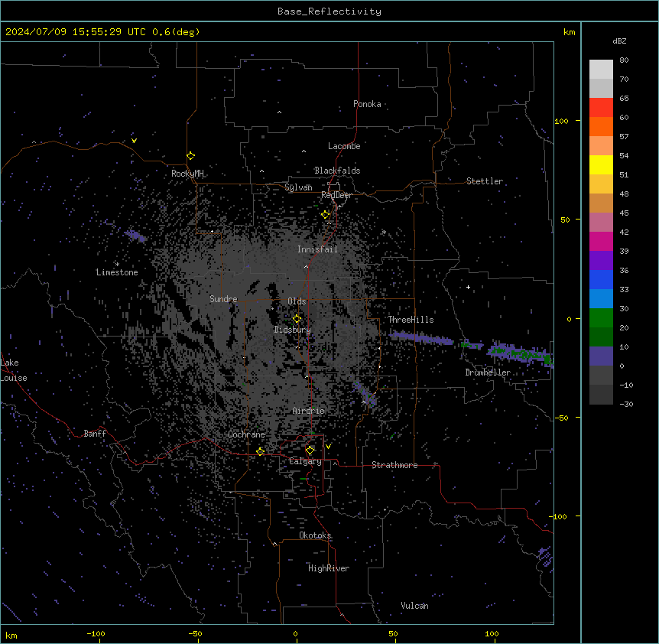Screen dimensions: 659x644
Task: Click the RedDeer city label
Action: [336, 195]
